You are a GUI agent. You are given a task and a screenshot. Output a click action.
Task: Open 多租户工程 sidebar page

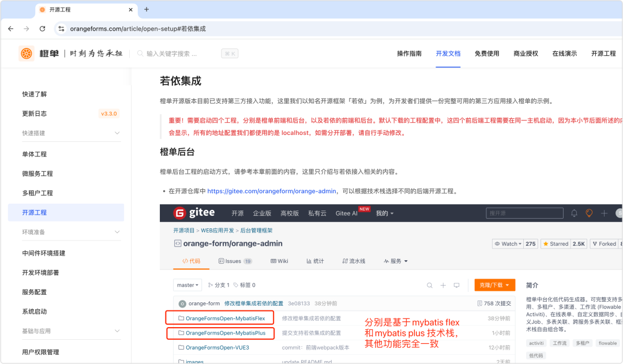coord(37,193)
